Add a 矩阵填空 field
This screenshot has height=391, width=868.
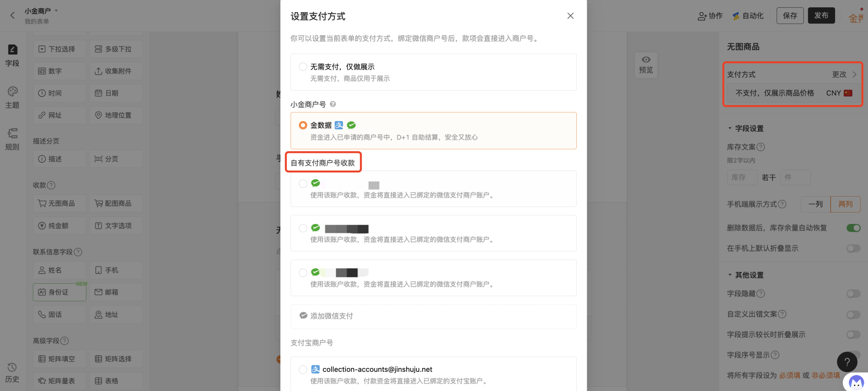coord(59,359)
